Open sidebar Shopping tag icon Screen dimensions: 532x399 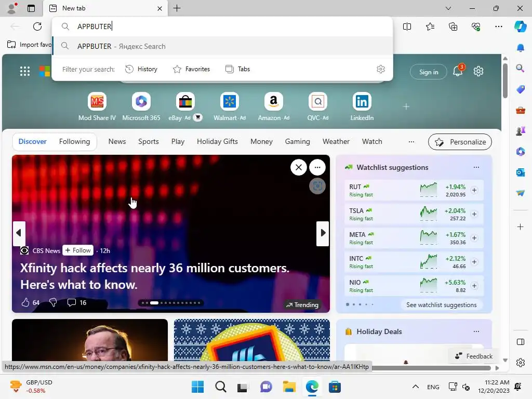pyautogui.click(x=520, y=89)
